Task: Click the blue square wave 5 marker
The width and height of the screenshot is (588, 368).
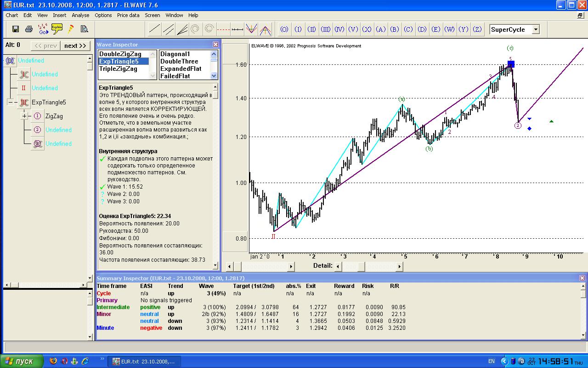Action: click(511, 64)
